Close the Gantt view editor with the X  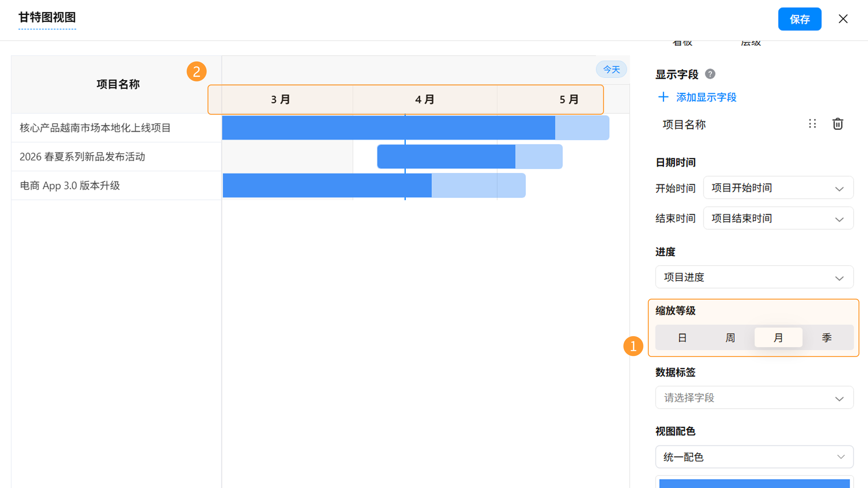click(843, 19)
